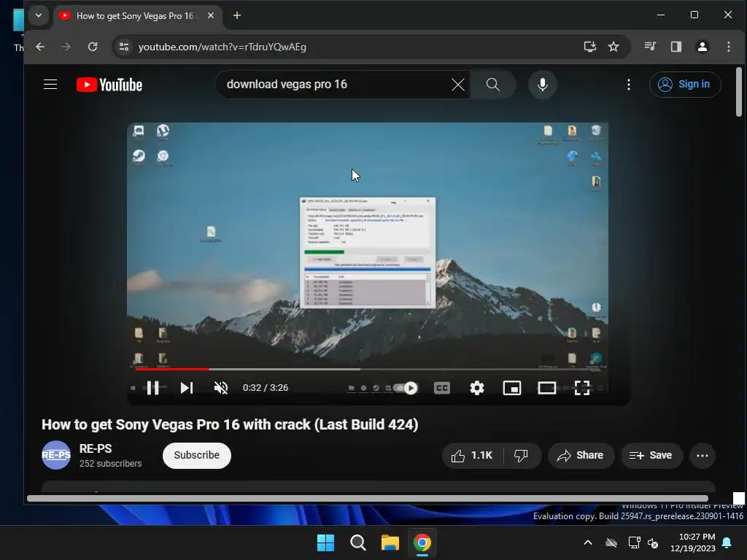Viewport: 747px width, 560px height.
Task: Click the horizontal scrollbar at bottom
Action: [368, 499]
